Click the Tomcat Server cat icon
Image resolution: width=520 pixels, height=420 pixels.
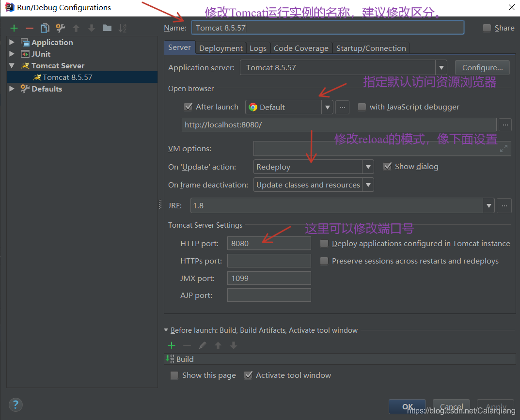point(25,65)
